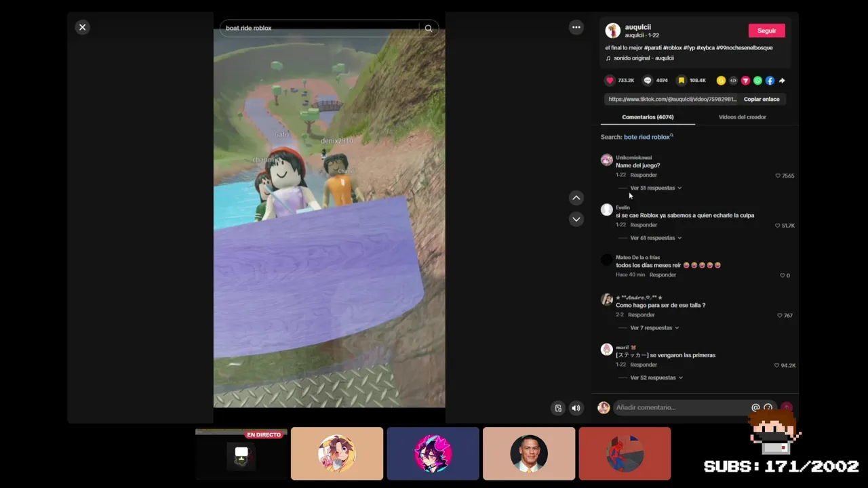Click the auqulcii username heading

coord(637,27)
